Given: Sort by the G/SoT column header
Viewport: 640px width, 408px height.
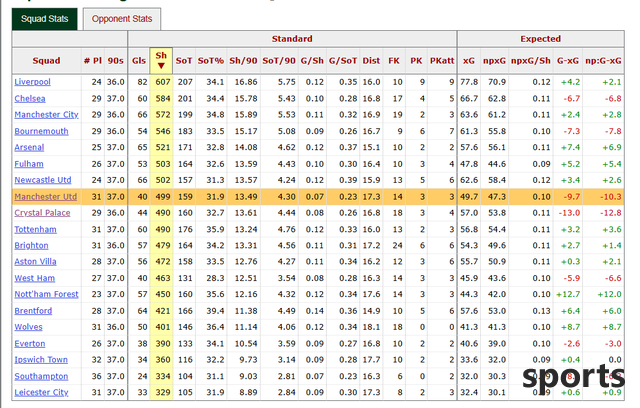Looking at the screenshot, I should tap(343, 60).
